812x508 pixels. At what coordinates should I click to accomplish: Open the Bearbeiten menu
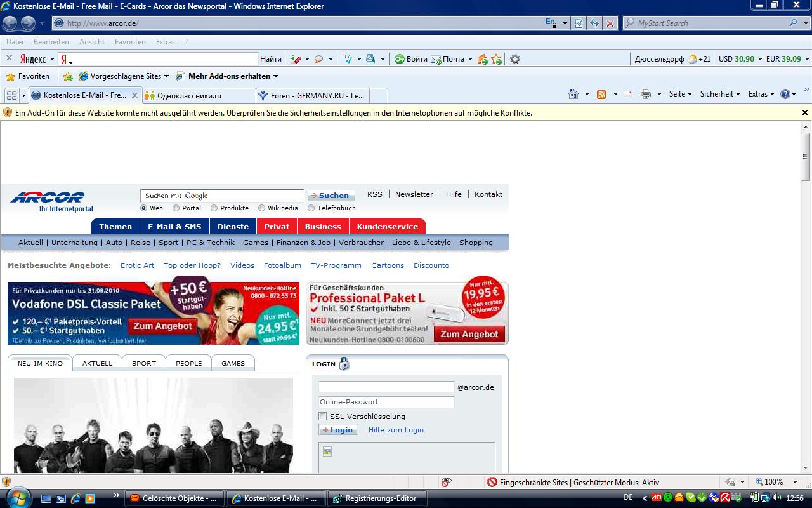click(51, 42)
